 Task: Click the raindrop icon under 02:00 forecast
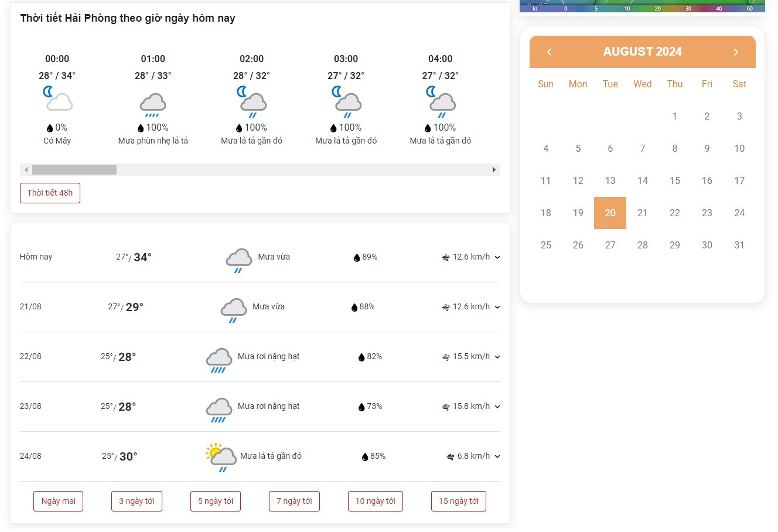pos(239,128)
